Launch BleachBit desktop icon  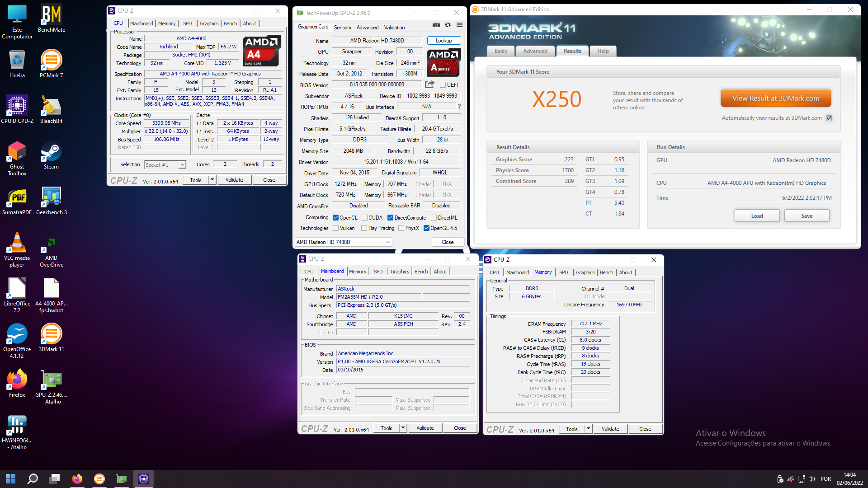click(51, 109)
